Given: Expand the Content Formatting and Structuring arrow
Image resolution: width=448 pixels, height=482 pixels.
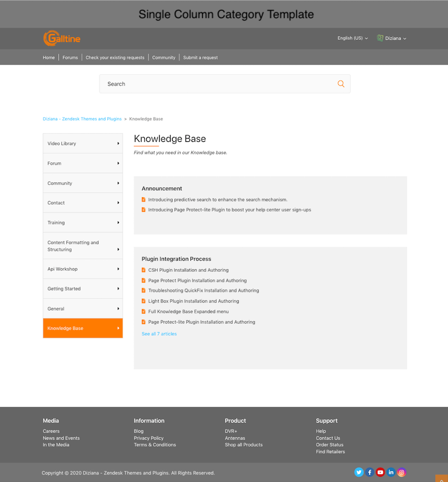Looking at the screenshot, I should 118,249.
